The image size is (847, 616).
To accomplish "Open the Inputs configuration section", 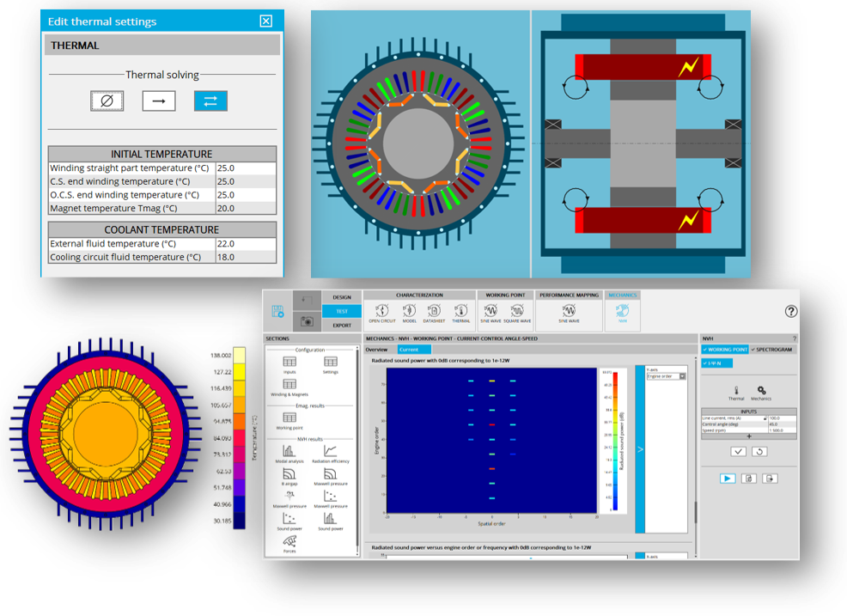I will pyautogui.click(x=289, y=365).
